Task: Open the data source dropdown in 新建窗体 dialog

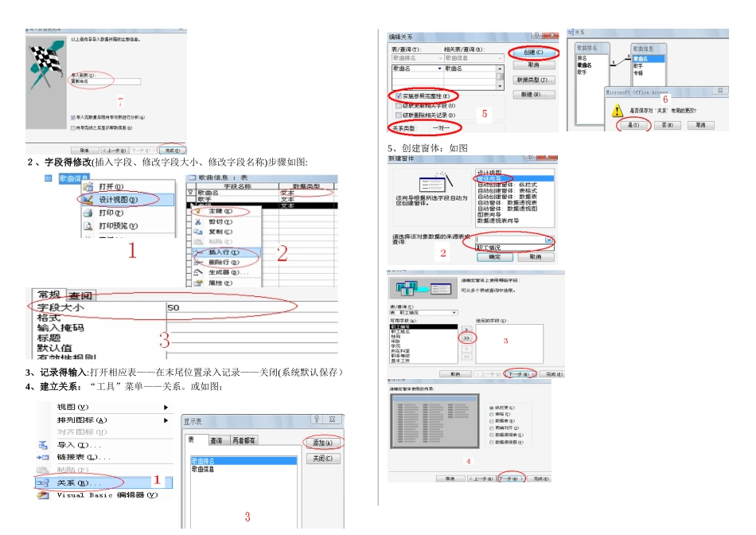Action: tap(549, 240)
